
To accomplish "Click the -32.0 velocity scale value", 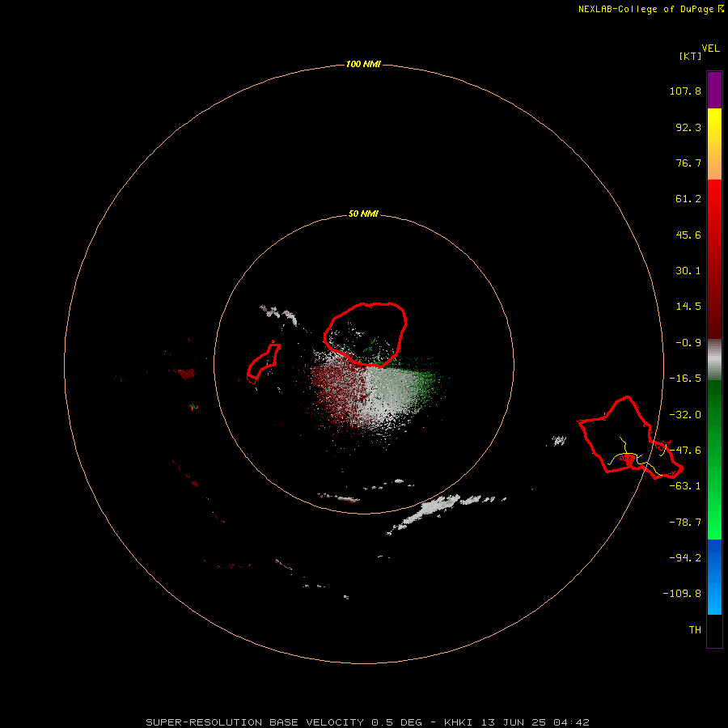I will [685, 415].
